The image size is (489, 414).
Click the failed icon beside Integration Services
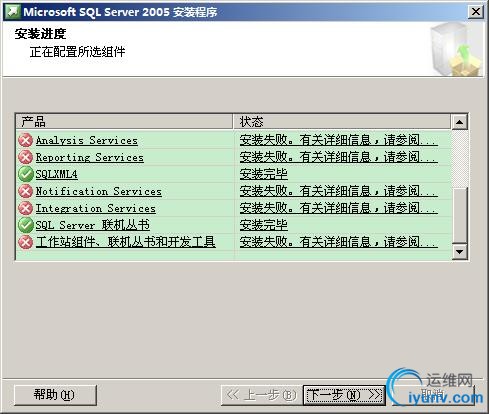coord(25,208)
